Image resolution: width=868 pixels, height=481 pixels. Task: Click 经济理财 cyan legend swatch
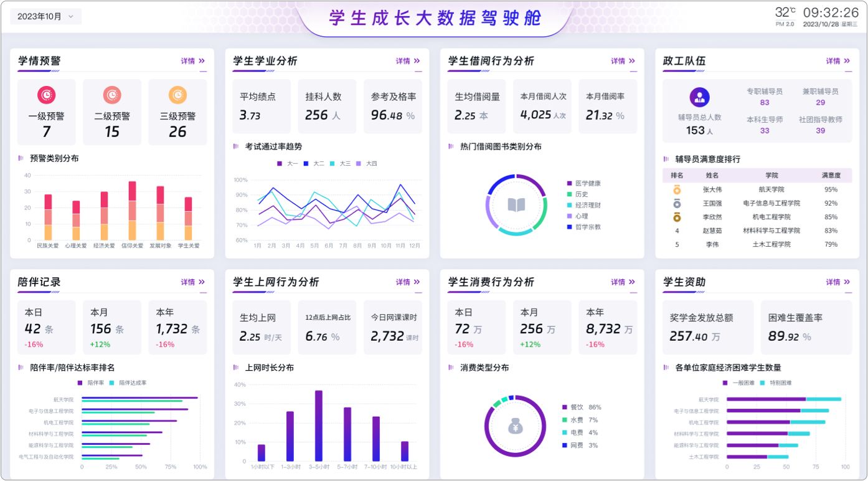pyautogui.click(x=569, y=205)
